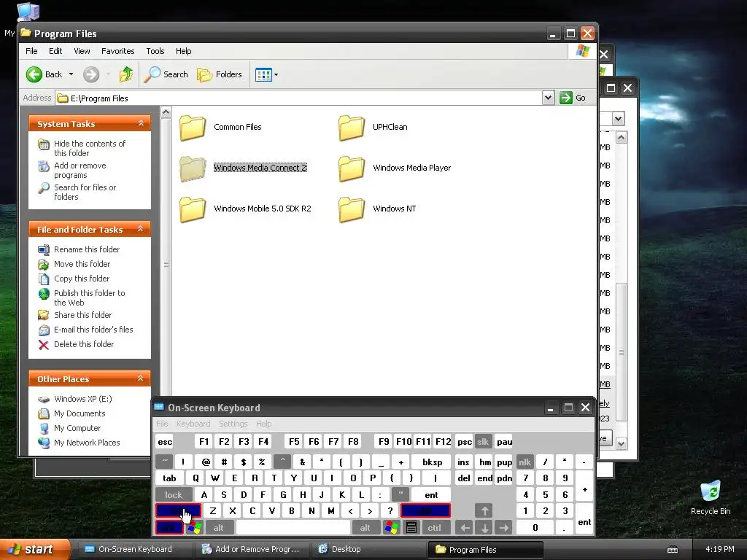
Task: Click E-mail this folder's files
Action: (x=93, y=330)
